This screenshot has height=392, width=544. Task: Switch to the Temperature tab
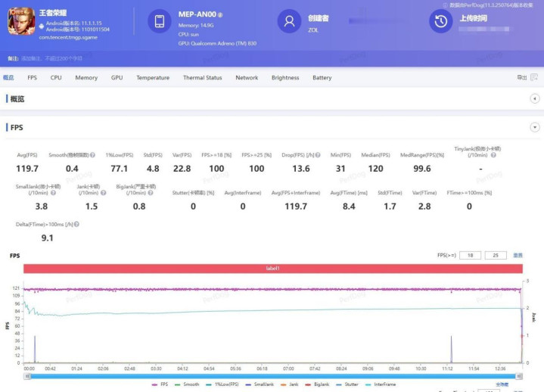click(153, 78)
